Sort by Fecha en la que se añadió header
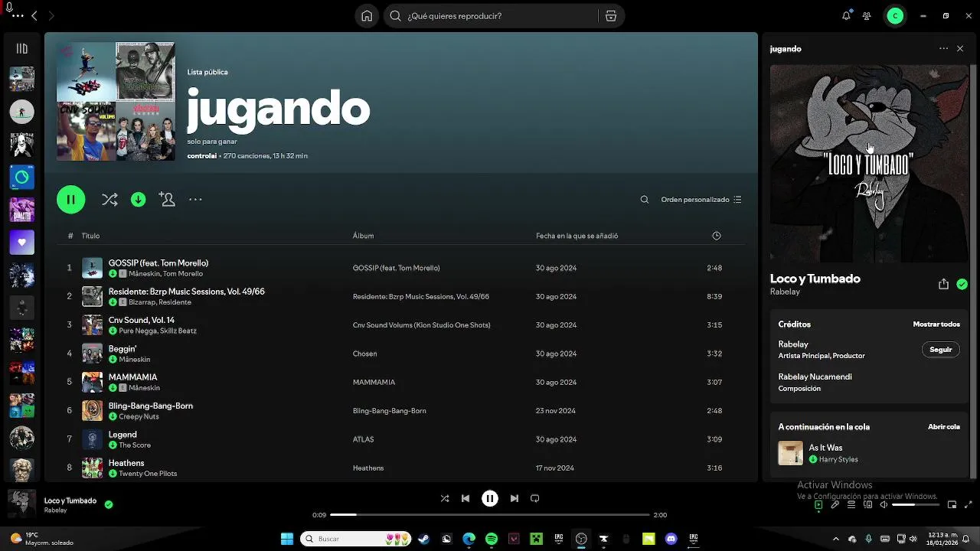Viewport: 980px width, 551px height. (x=577, y=236)
